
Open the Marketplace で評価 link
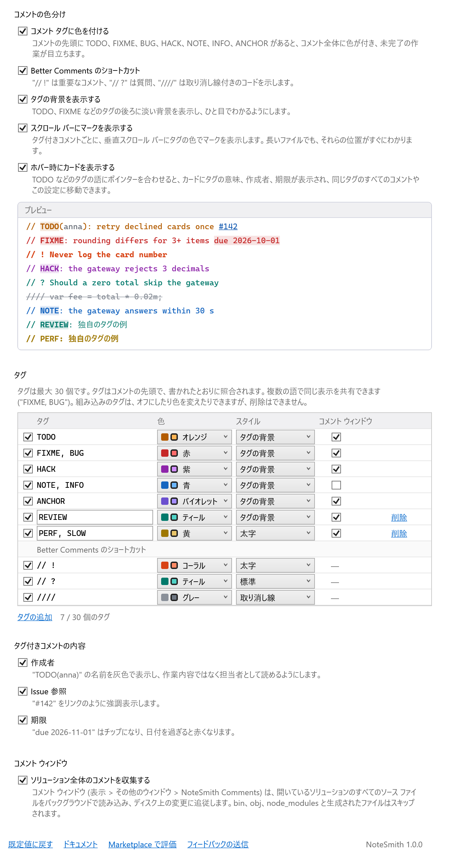tap(142, 844)
